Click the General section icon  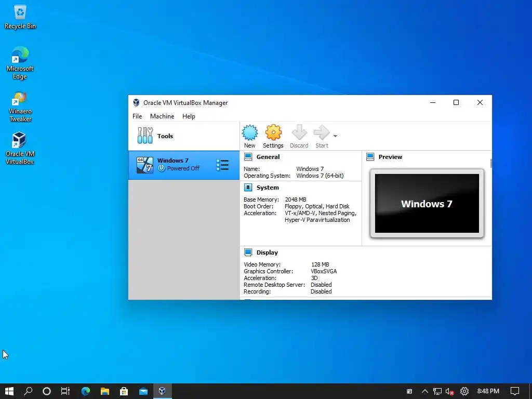point(248,157)
